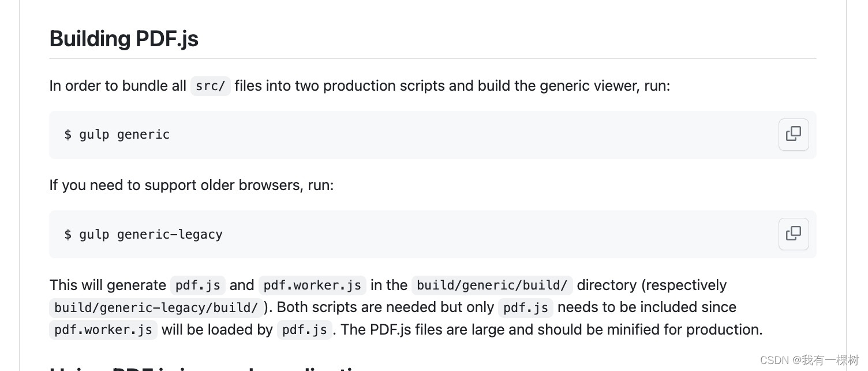Click the divider line below Building PDF.js
This screenshot has width=868, height=371.
click(x=433, y=58)
